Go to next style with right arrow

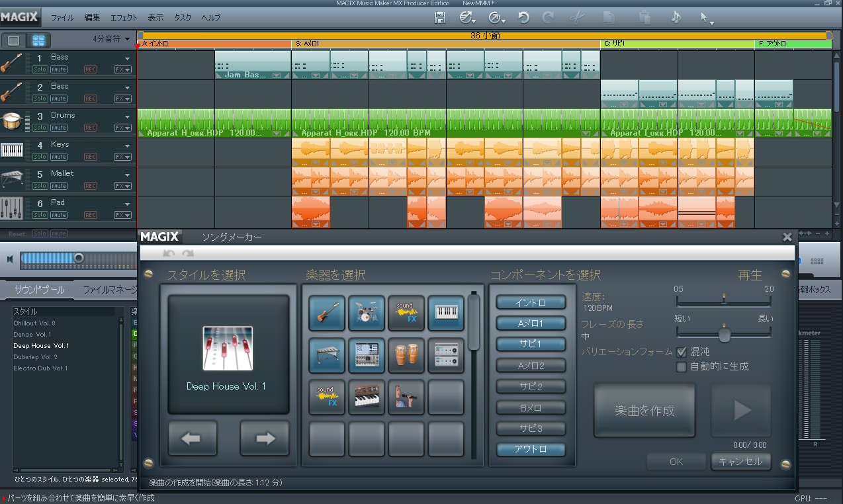(x=265, y=439)
